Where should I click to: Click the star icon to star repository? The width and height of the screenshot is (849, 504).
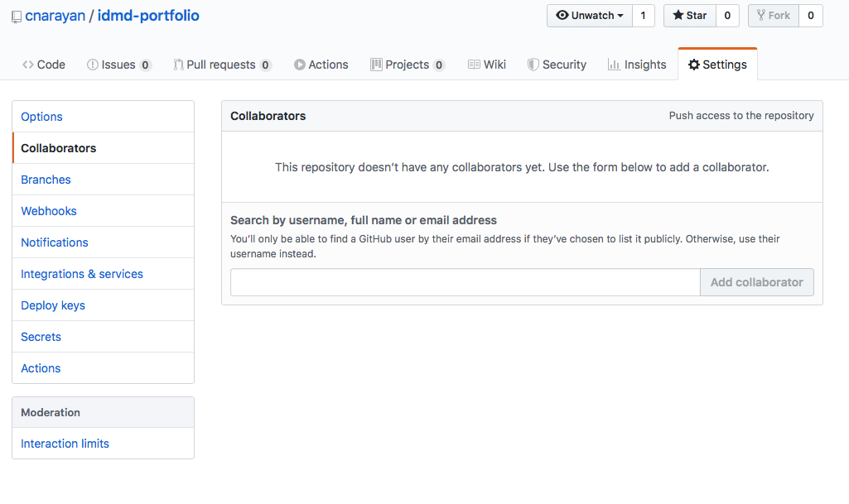[678, 15]
